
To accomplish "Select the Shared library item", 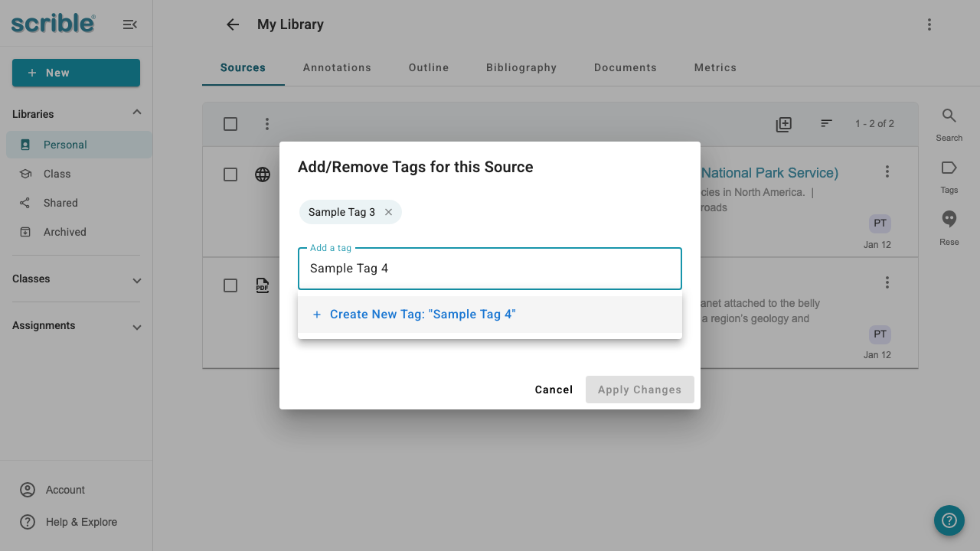I will (x=79, y=203).
